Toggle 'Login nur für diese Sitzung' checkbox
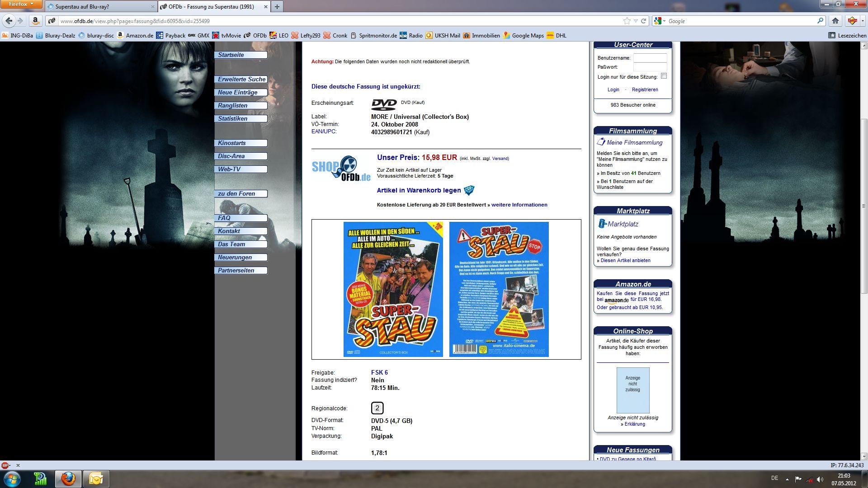The height and width of the screenshot is (488, 868). [x=664, y=76]
